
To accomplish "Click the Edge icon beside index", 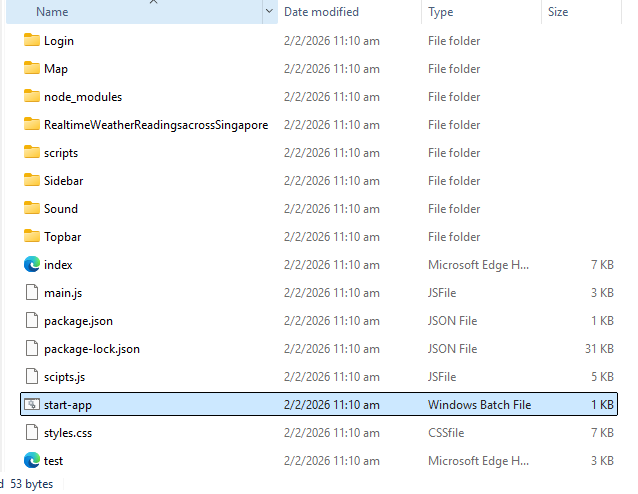I will click(32, 264).
